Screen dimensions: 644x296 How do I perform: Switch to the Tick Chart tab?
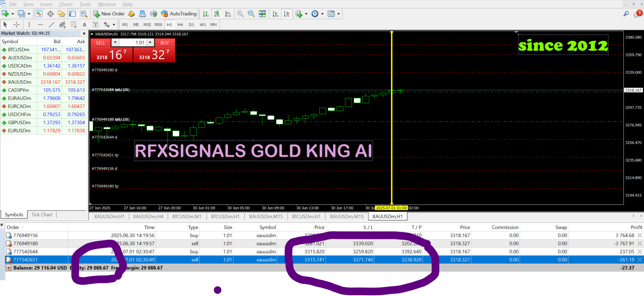pyautogui.click(x=42, y=215)
